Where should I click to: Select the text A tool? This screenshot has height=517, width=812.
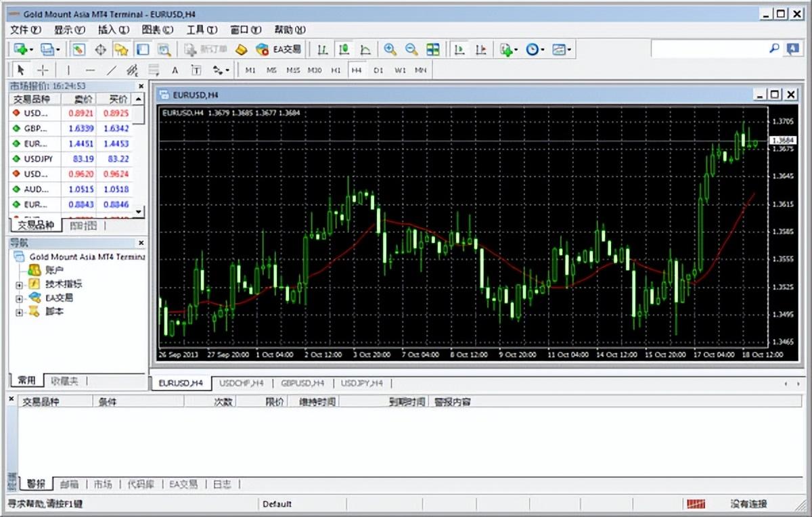(175, 70)
